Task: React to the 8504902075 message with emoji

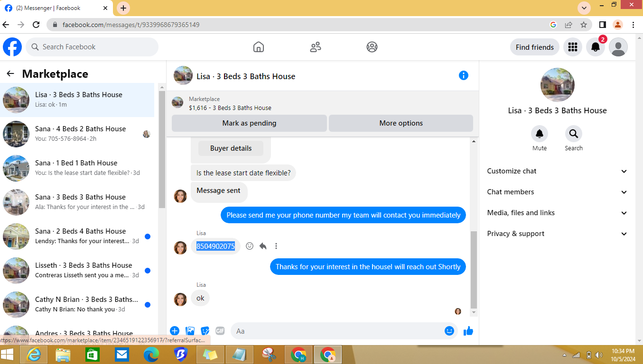Action: pos(250,246)
